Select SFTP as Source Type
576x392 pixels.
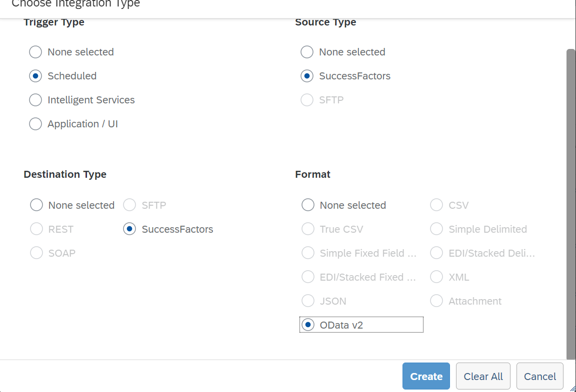306,100
